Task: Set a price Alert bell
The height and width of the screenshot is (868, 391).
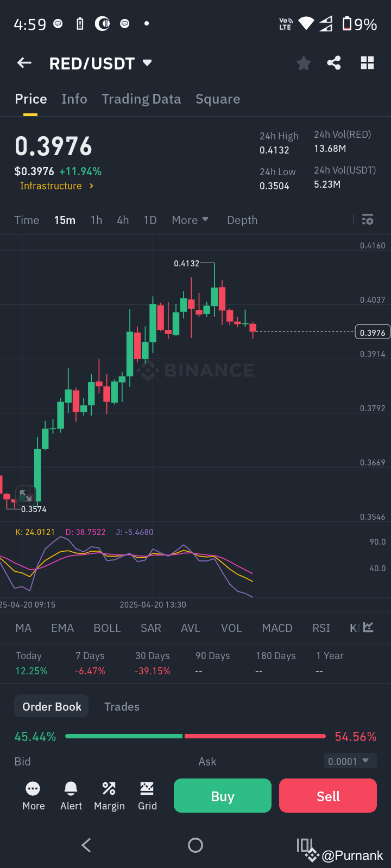Action: [71, 796]
